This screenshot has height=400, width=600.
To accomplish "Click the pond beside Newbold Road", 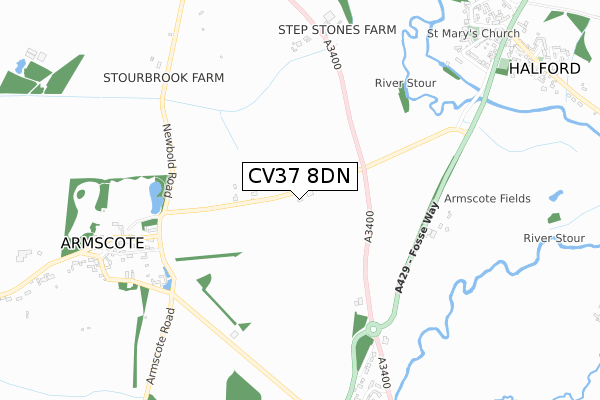I will point(156,197).
